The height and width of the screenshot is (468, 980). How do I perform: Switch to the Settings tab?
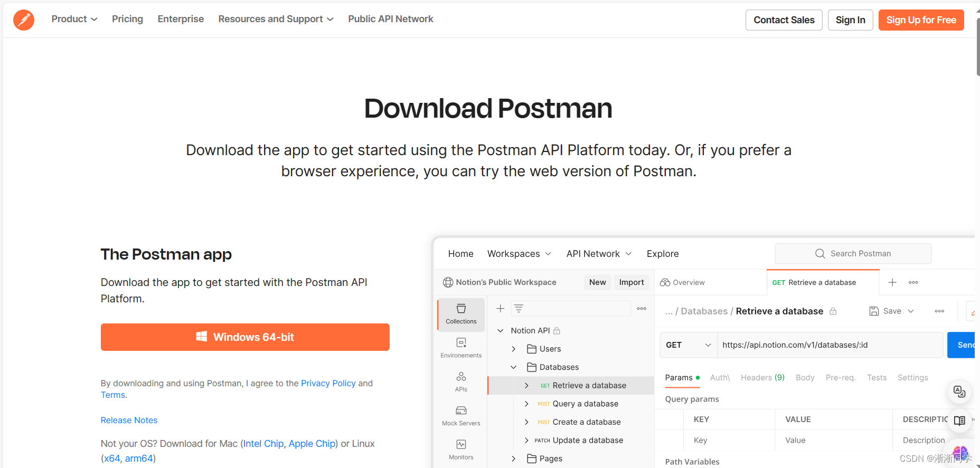point(912,378)
